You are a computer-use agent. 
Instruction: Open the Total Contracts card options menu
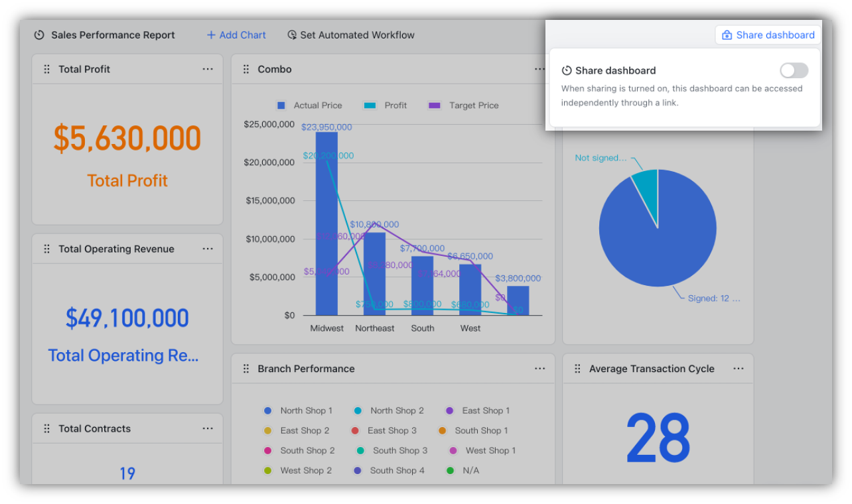tap(208, 428)
